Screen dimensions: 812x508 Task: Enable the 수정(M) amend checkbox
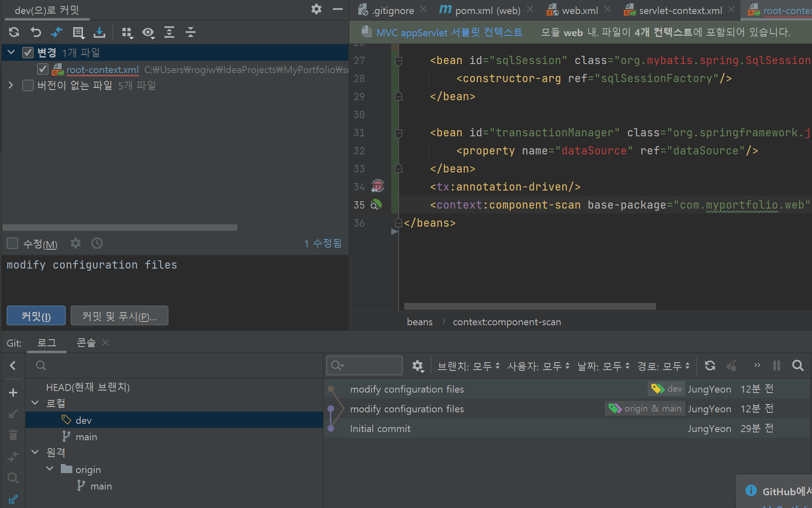point(12,244)
